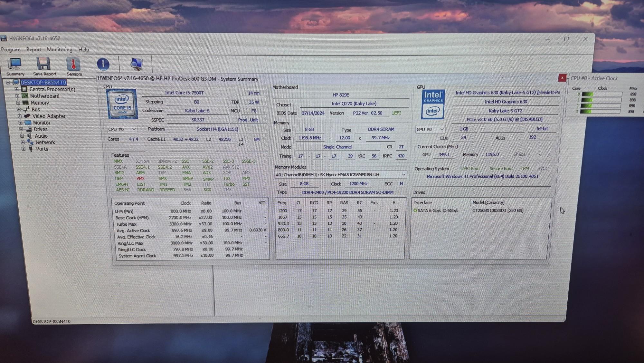The image size is (644, 363).
Task: Expand the Drives tree node
Action: [x=21, y=129]
